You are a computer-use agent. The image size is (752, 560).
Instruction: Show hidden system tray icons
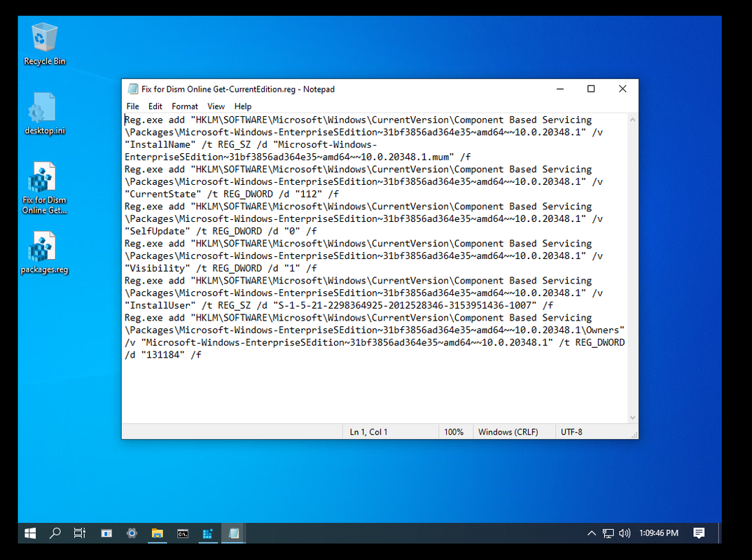pos(592,533)
